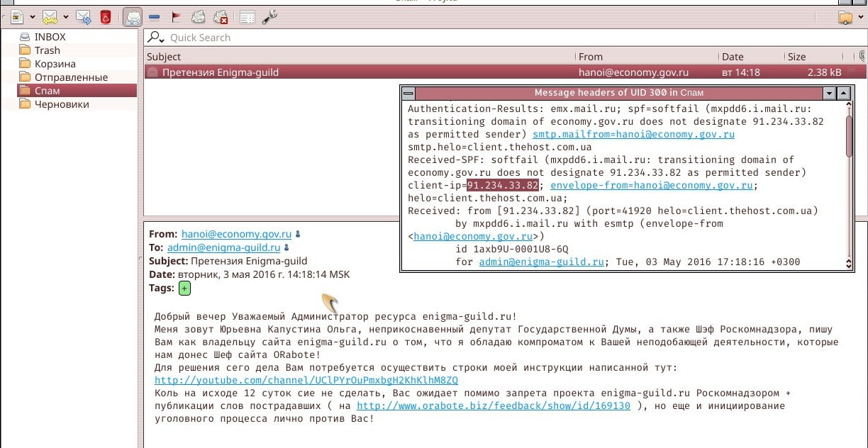The image size is (868, 448).
Task: Select the Претензия Enigma-guild message row
Action: coord(506,72)
